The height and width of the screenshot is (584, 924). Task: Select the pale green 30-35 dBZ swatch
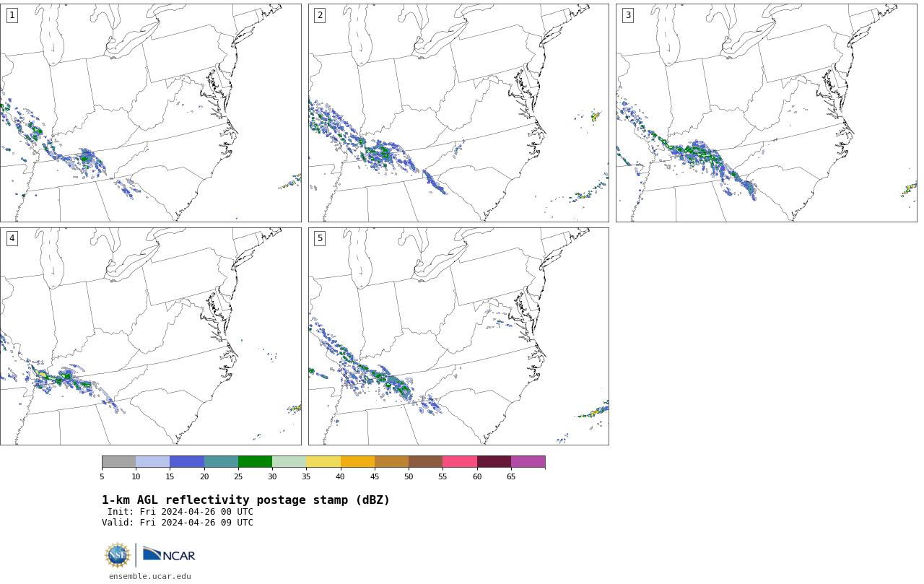pos(289,462)
